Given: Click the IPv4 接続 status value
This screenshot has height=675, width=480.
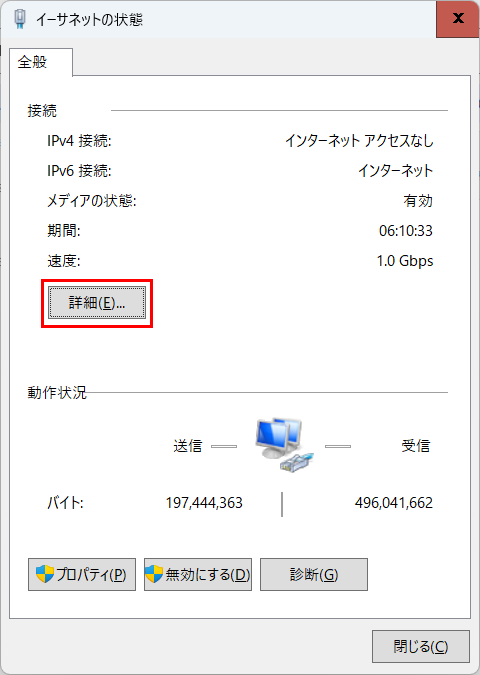Looking at the screenshot, I should [359, 141].
